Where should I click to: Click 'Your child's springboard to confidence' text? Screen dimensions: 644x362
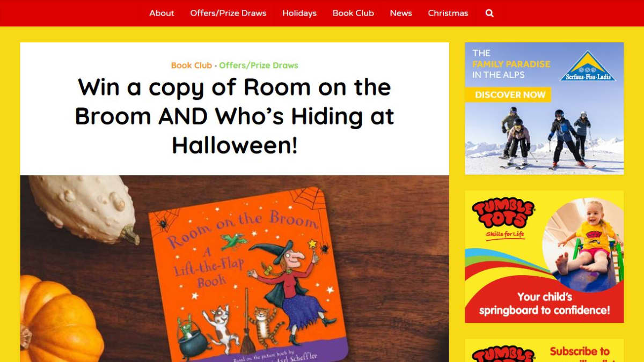pyautogui.click(x=544, y=304)
